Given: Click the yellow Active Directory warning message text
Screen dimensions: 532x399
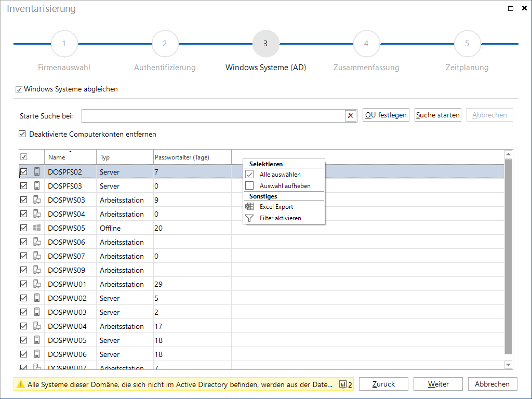Looking at the screenshot, I should 180,384.
